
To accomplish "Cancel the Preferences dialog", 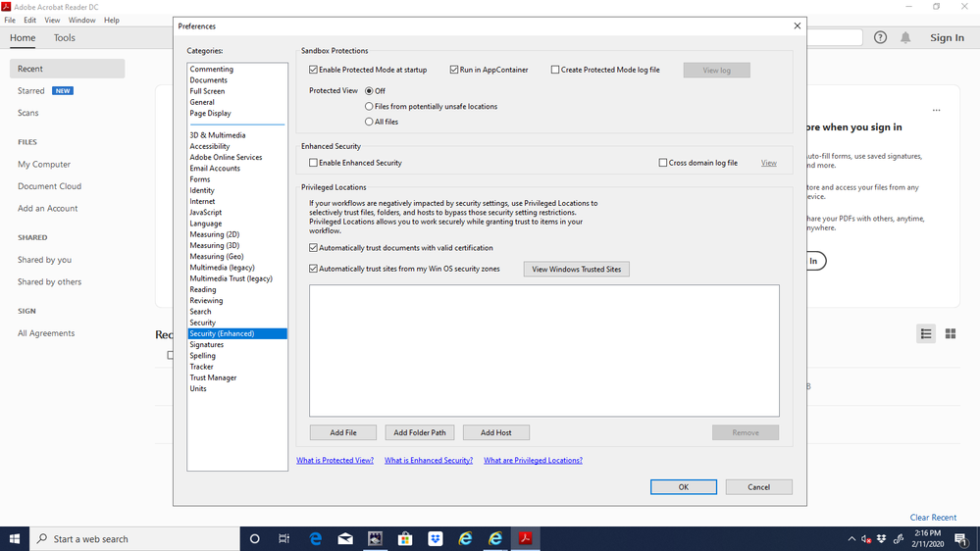I will (x=758, y=486).
